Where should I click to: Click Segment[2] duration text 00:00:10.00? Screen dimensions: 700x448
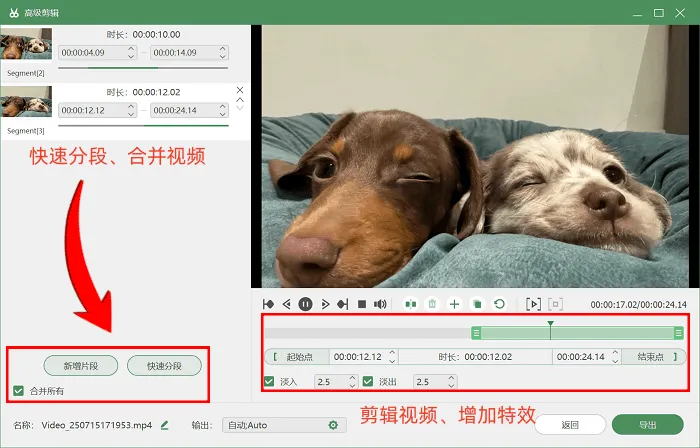coord(156,34)
